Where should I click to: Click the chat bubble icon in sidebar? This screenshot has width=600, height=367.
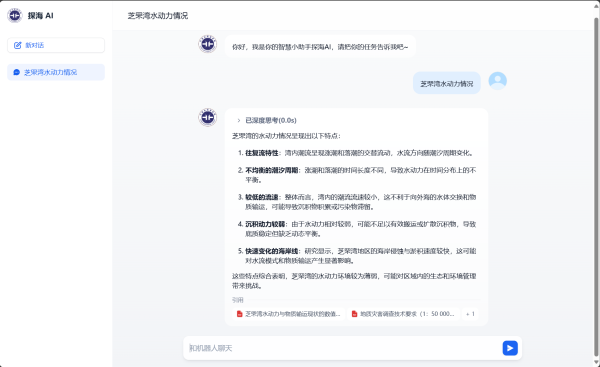tap(16, 72)
